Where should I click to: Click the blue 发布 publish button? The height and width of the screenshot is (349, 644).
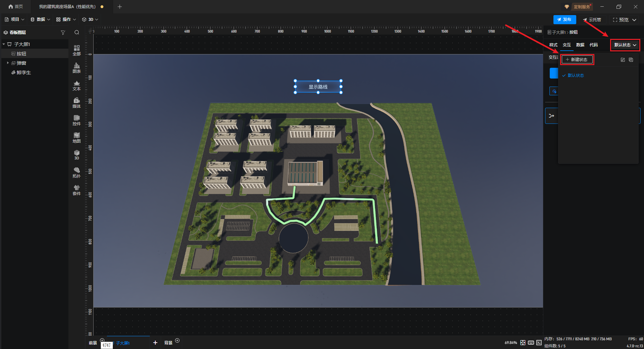coord(565,20)
